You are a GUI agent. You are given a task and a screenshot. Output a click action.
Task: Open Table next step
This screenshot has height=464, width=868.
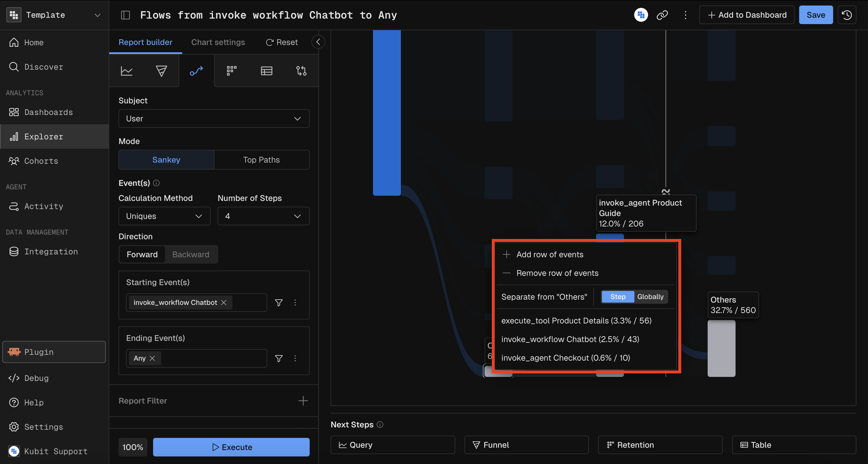(794, 445)
